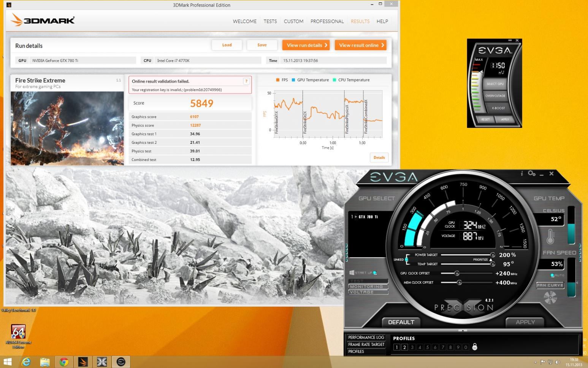Open the TESTS tab in 3DMark

click(x=270, y=21)
